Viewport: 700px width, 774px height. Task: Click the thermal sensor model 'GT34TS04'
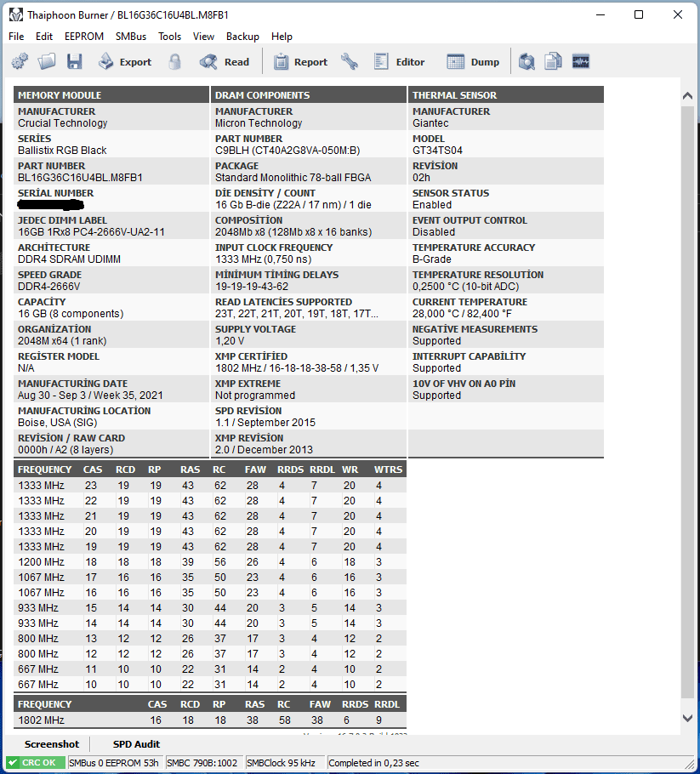pos(437,151)
